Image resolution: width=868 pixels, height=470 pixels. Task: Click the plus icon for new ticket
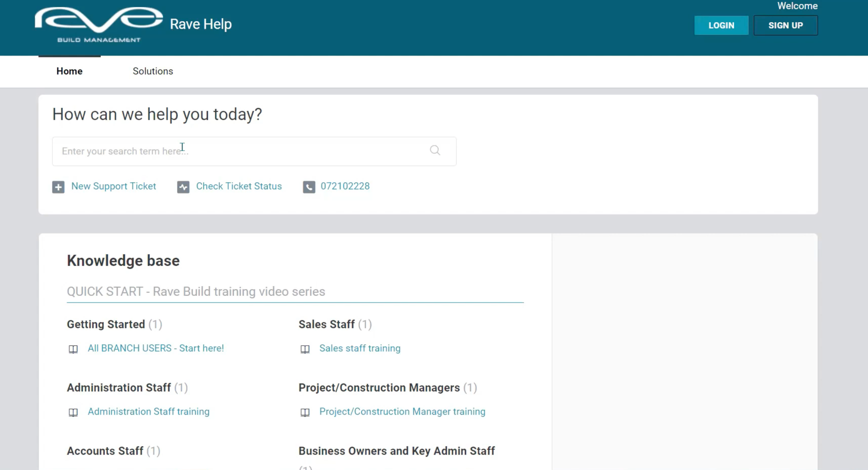pyautogui.click(x=58, y=187)
